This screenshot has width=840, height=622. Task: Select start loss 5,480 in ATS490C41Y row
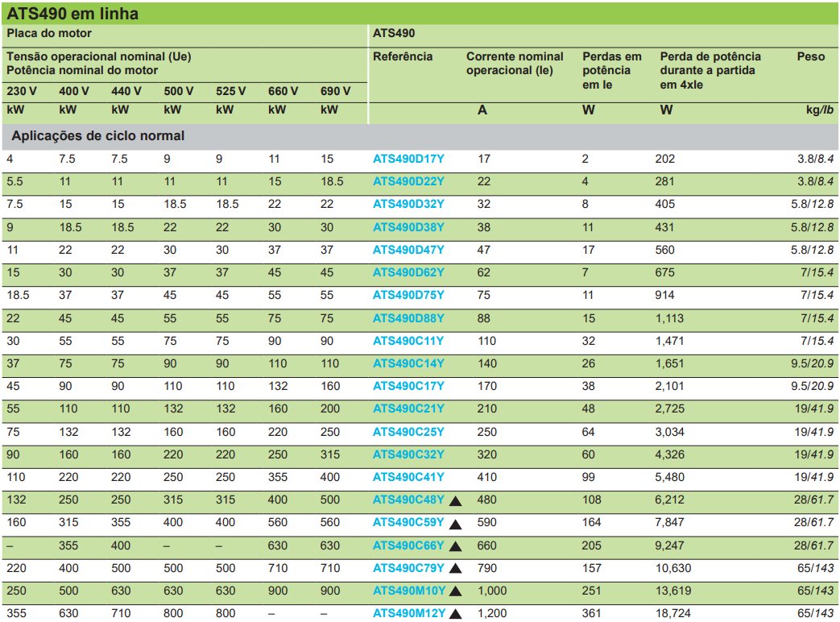point(669,477)
